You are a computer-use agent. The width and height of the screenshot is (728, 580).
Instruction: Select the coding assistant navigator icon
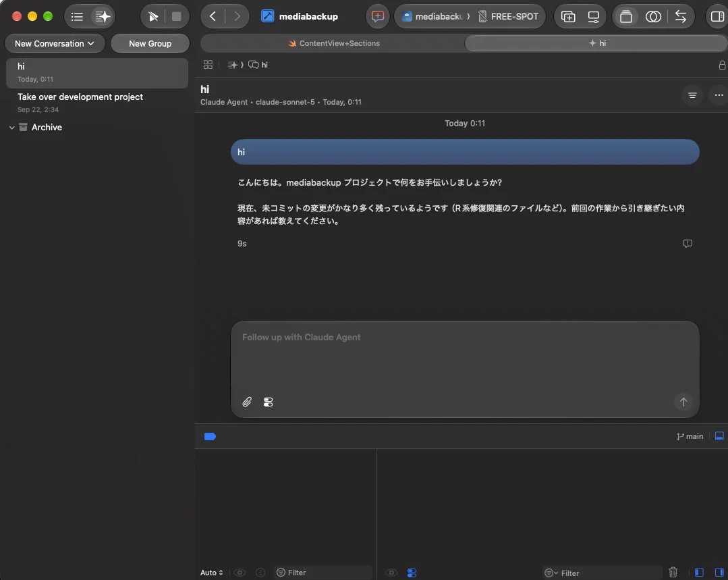(x=103, y=17)
